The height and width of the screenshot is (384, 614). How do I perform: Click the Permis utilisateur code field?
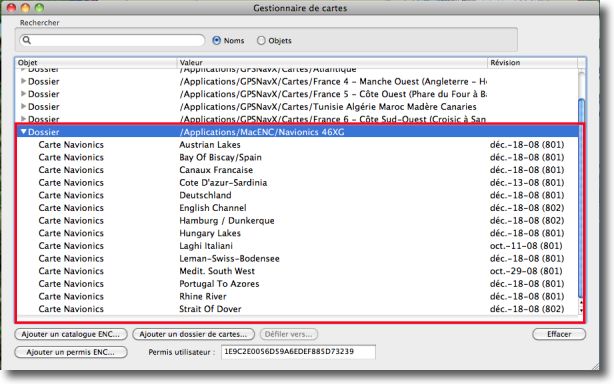(298, 352)
